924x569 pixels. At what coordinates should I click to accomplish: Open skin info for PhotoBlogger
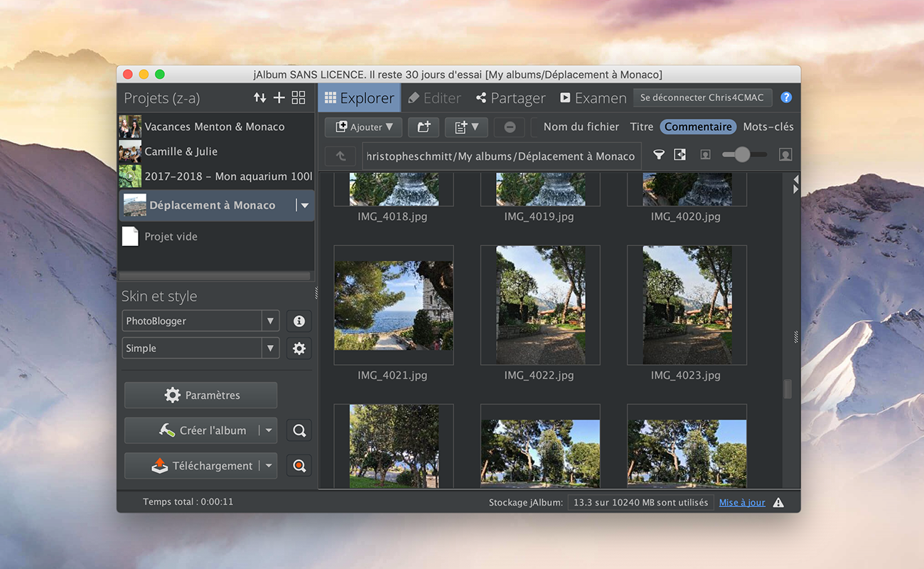299,321
